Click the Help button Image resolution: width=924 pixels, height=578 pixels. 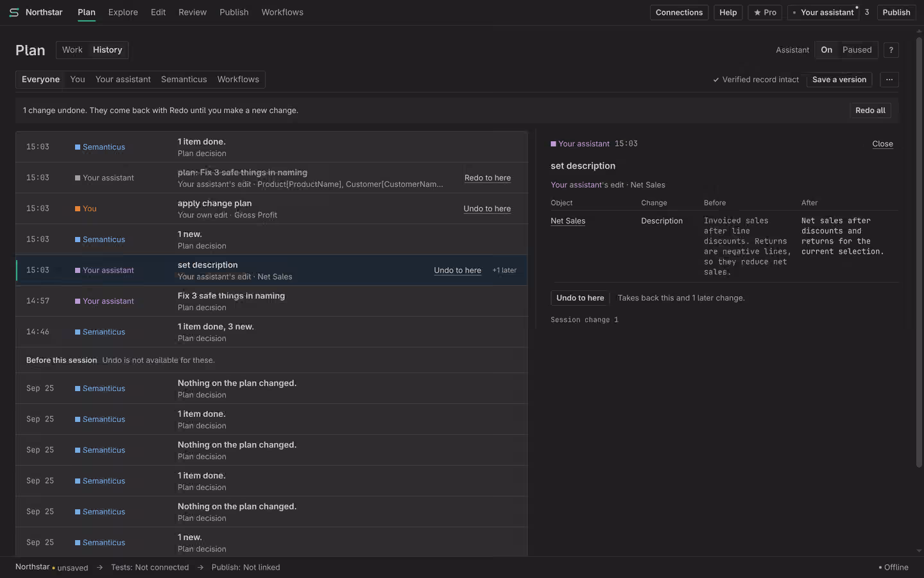click(728, 12)
